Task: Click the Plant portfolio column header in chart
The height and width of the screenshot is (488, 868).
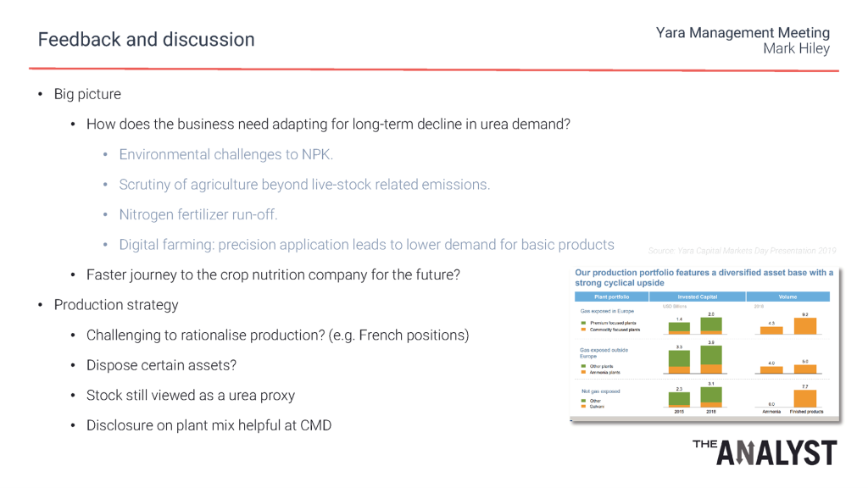Action: (611, 297)
